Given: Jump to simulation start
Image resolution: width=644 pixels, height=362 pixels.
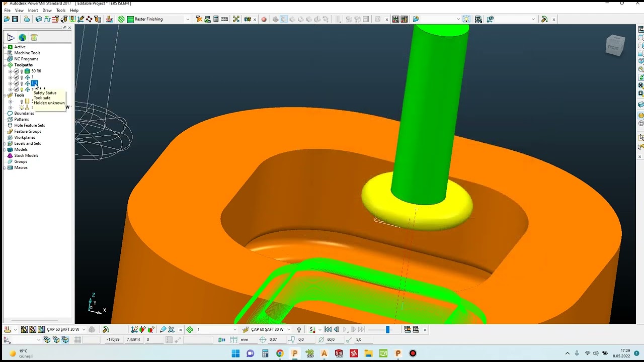Looking at the screenshot, I should (x=328, y=330).
